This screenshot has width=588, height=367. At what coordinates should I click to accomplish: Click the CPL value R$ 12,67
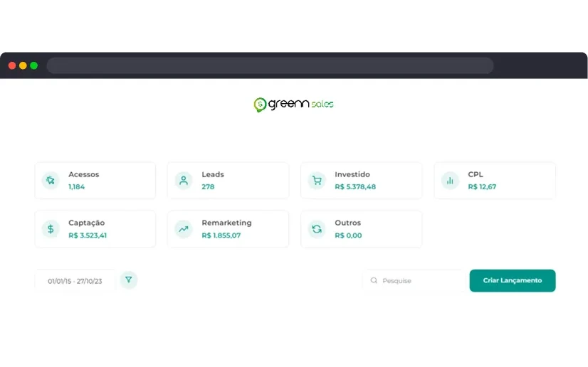pos(482,186)
